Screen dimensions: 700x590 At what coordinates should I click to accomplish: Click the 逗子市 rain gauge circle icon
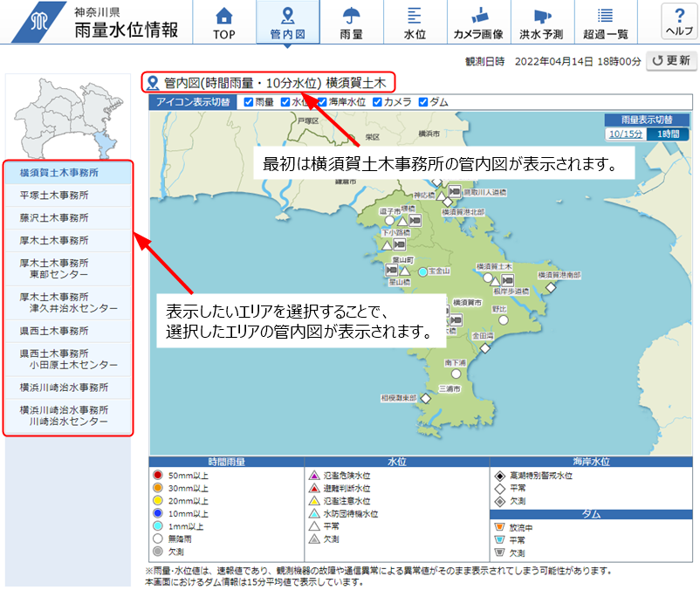click(x=390, y=221)
